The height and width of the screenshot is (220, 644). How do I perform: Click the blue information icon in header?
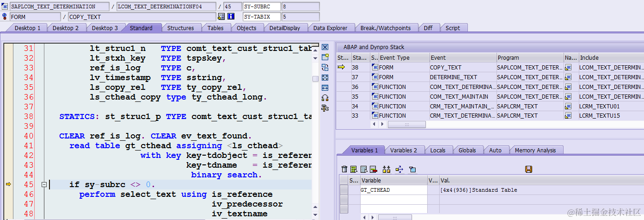231,17
